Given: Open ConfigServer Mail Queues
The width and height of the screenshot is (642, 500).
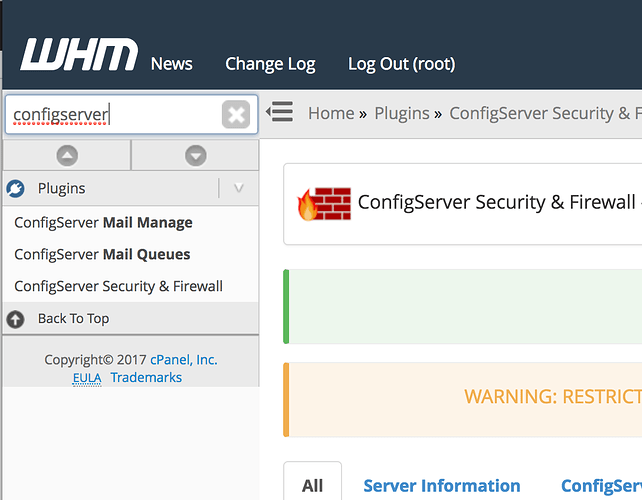Looking at the screenshot, I should (102, 254).
